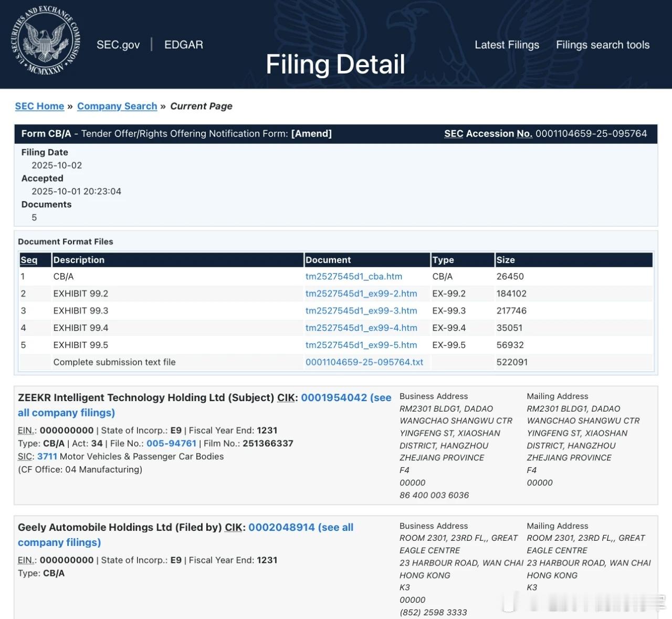This screenshot has height=619, width=672.
Task: Open the EDGAR header link
Action: [184, 45]
